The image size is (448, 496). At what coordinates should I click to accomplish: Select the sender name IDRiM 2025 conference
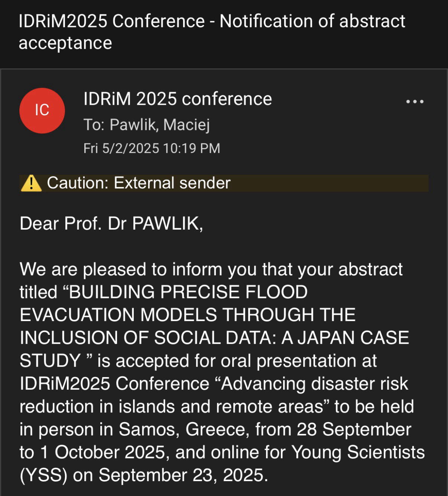tap(178, 99)
